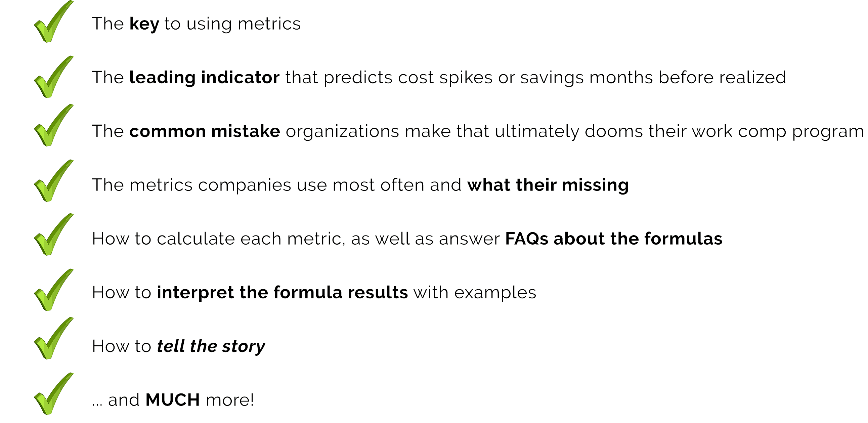The width and height of the screenshot is (868, 423).
Task: Click the text 'to using metrics'
Action: (x=232, y=24)
